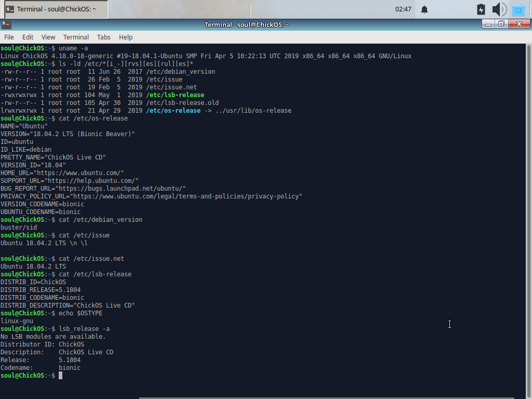Click the NAME="Ubuntu" line
Image resolution: width=532 pixels, height=399 pixels.
click(24, 126)
